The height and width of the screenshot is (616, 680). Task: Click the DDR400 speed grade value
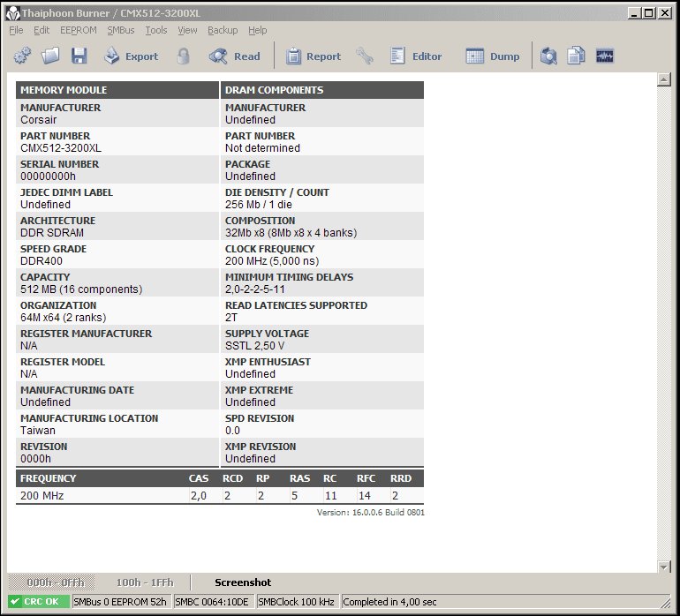[x=42, y=261]
